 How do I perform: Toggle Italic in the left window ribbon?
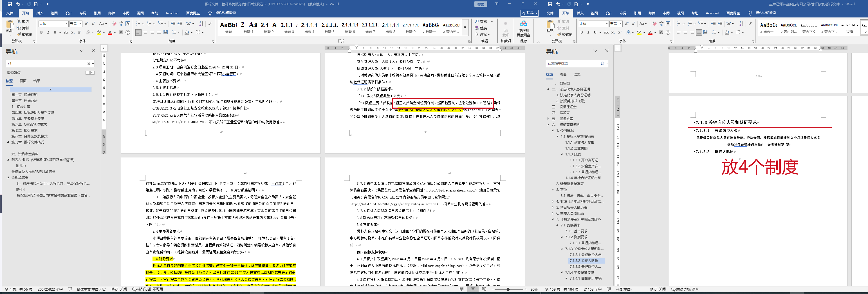click(x=48, y=32)
